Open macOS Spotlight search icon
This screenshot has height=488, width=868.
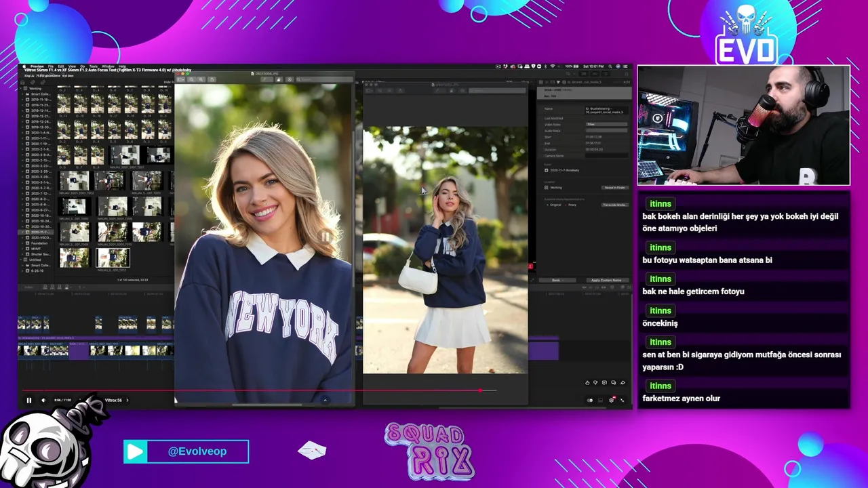coord(610,66)
